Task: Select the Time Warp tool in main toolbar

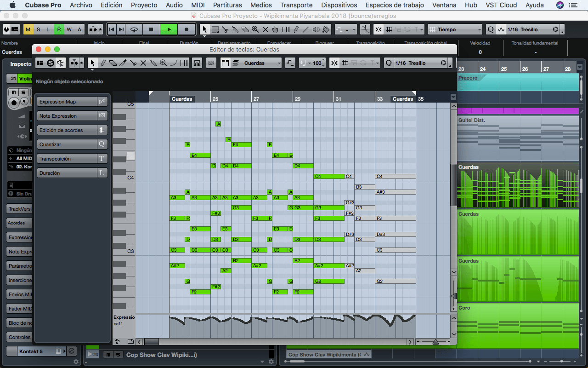Action: (x=286, y=29)
